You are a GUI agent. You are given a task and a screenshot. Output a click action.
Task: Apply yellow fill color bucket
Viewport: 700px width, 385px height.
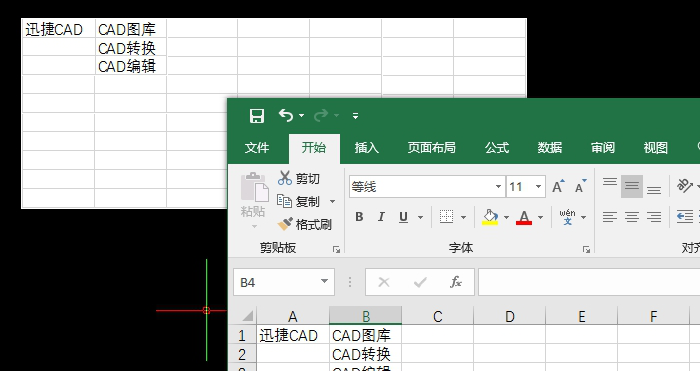coord(490,217)
